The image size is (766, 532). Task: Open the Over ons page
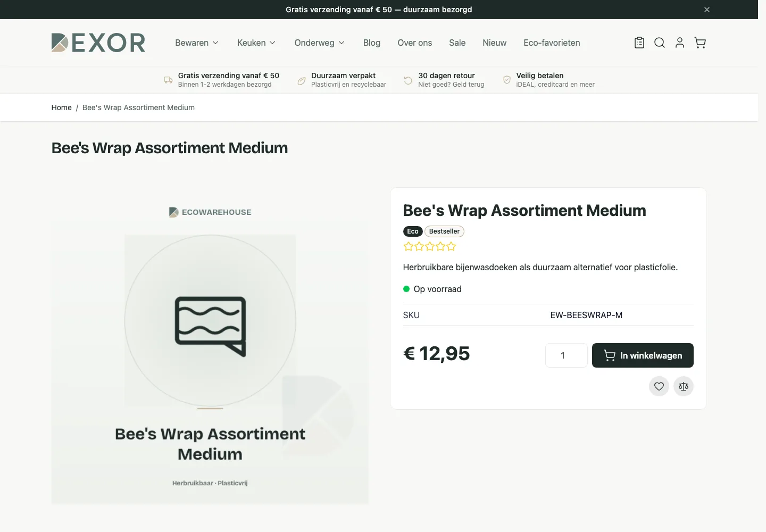(415, 43)
